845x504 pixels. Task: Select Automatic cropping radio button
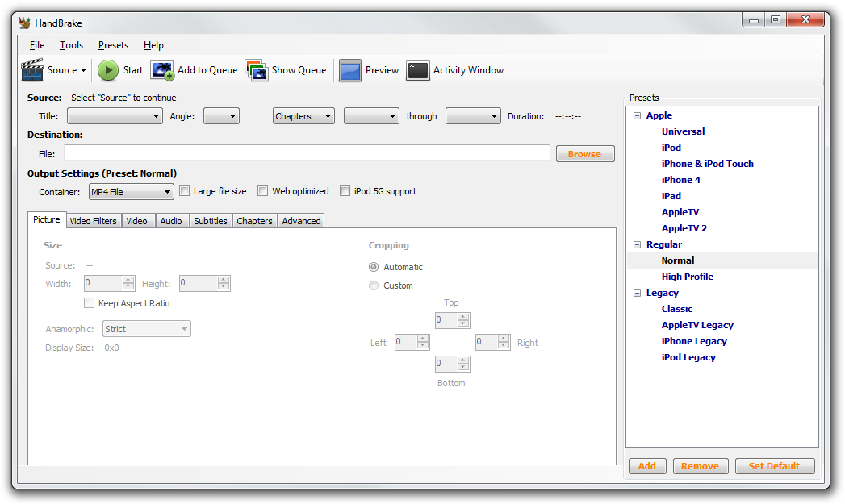(374, 267)
